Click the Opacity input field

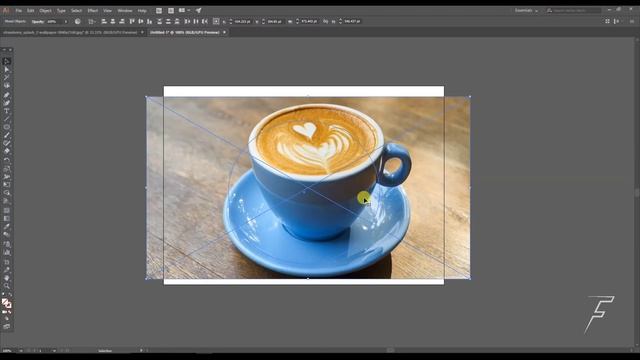pos(54,21)
